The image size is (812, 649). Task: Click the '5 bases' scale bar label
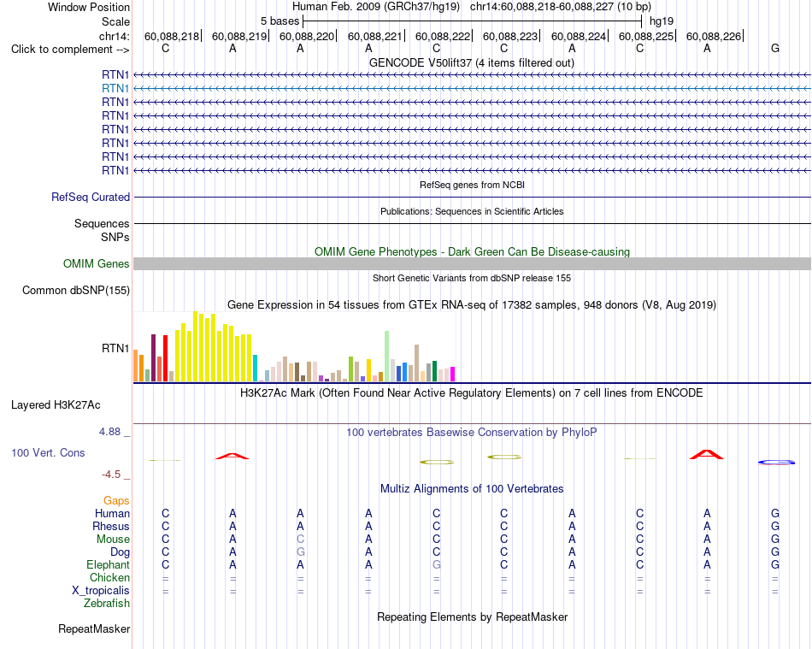(x=279, y=21)
